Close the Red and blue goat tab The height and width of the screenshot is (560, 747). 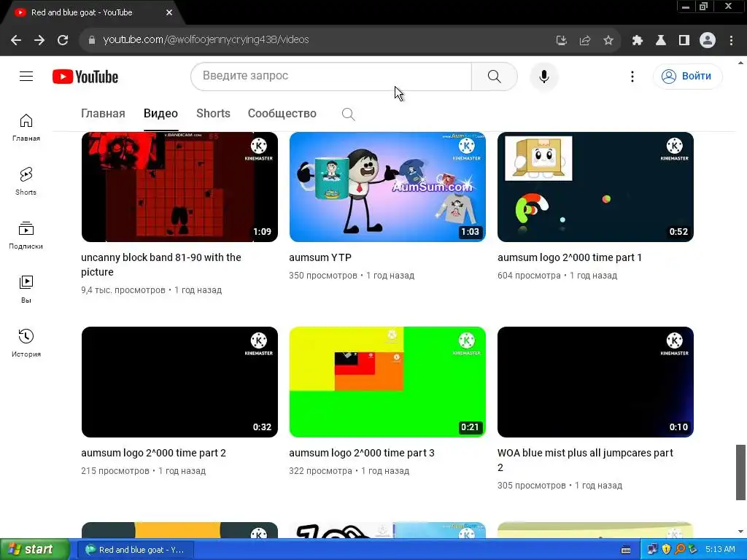coord(169,12)
